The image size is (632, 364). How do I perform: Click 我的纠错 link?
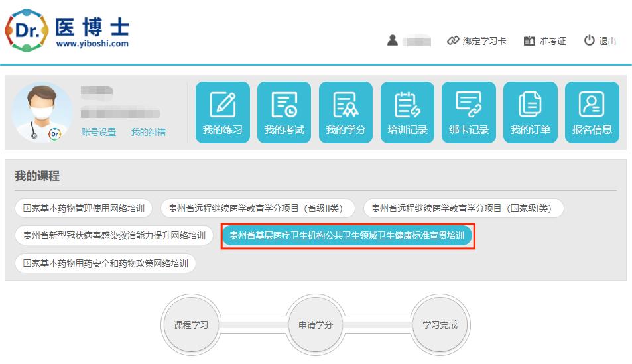click(148, 132)
